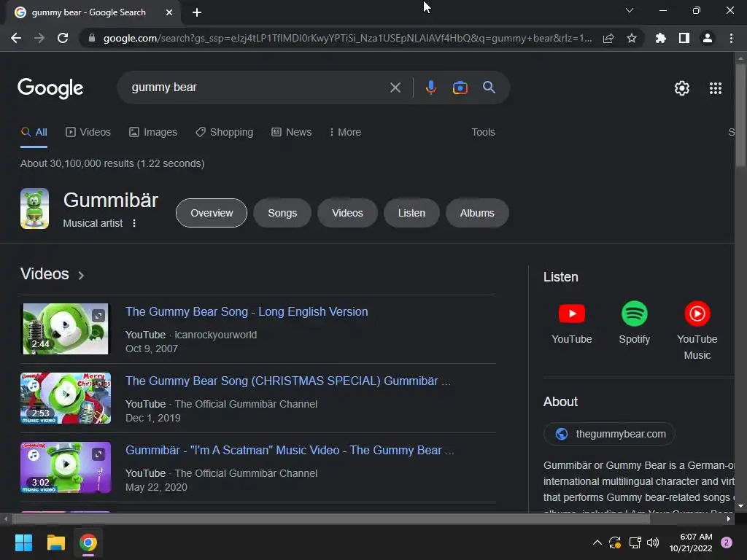Reload the gummy bear search page

(63, 38)
